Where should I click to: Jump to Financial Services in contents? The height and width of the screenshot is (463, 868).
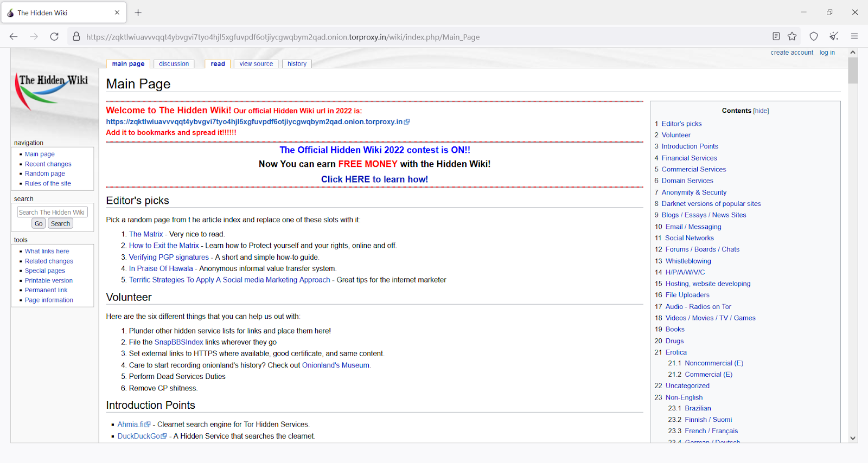tap(689, 158)
